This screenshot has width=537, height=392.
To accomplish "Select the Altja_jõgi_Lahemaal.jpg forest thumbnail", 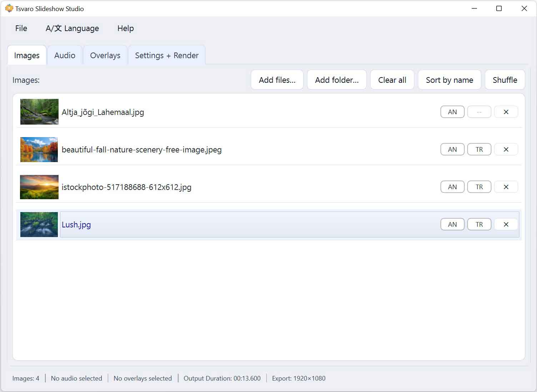I will click(x=39, y=112).
